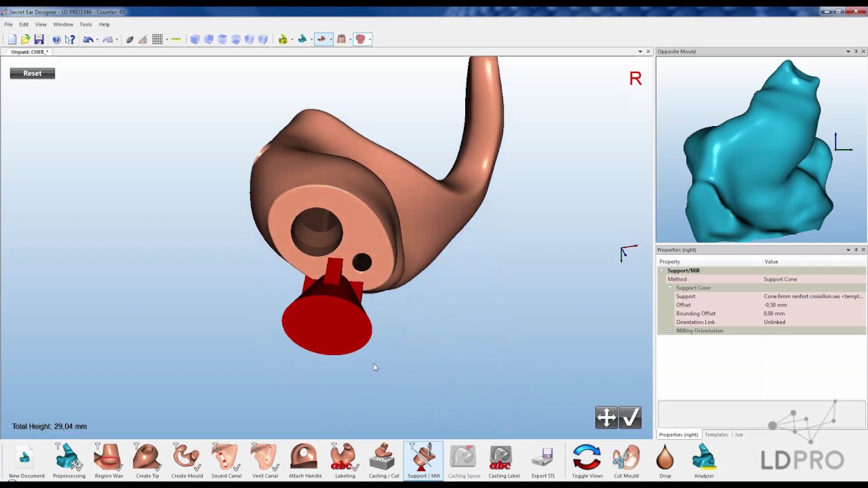Expand the Milling Orientation section
Screen dimensions: 868x488
point(670,331)
